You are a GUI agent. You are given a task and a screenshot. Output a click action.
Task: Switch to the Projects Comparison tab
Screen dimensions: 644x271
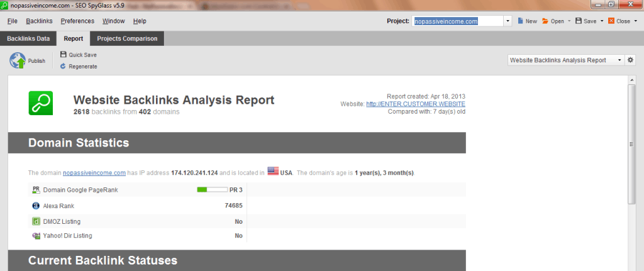click(x=127, y=38)
